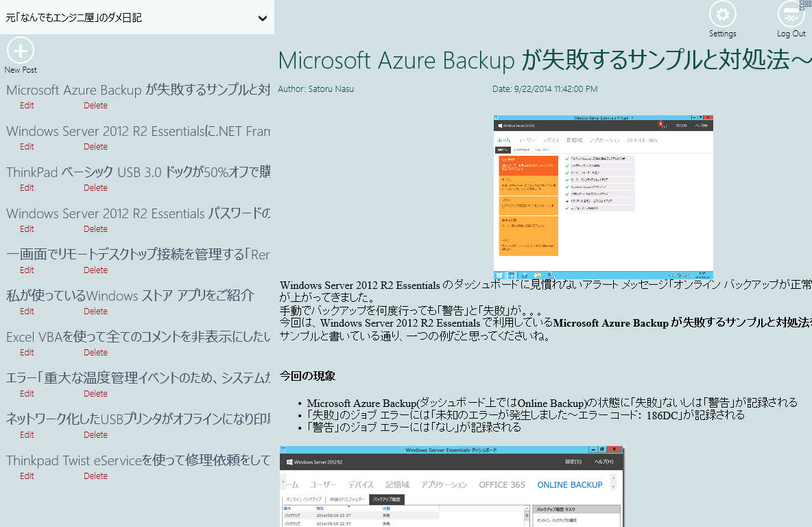
Task: Click the 今回の現象 section heading
Action: 308,376
